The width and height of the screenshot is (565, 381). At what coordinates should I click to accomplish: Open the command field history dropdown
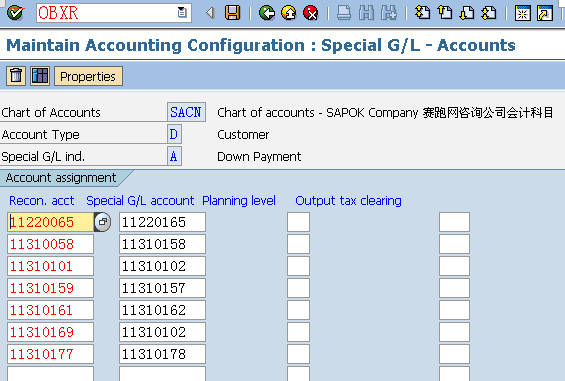[x=182, y=13]
